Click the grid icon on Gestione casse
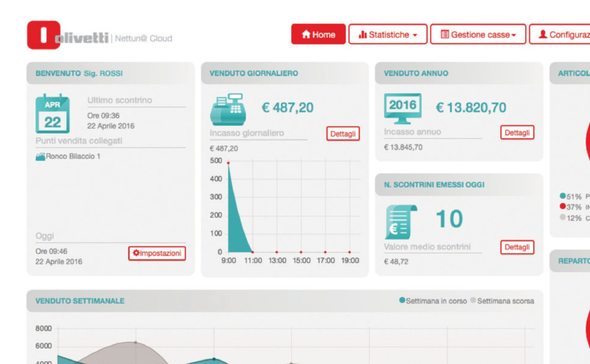This screenshot has height=364, width=590. pyautogui.click(x=446, y=34)
